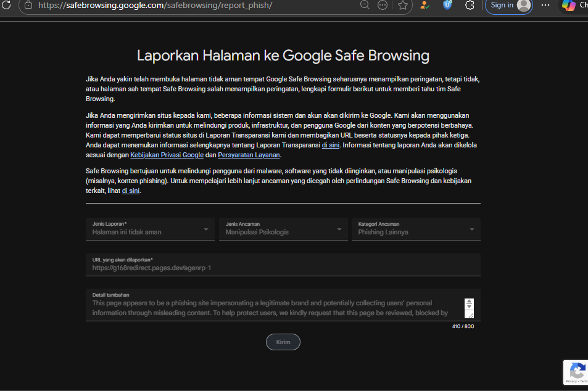Add page to favorites with star icon
Viewport: 588px width, 391px height.
(403, 6)
